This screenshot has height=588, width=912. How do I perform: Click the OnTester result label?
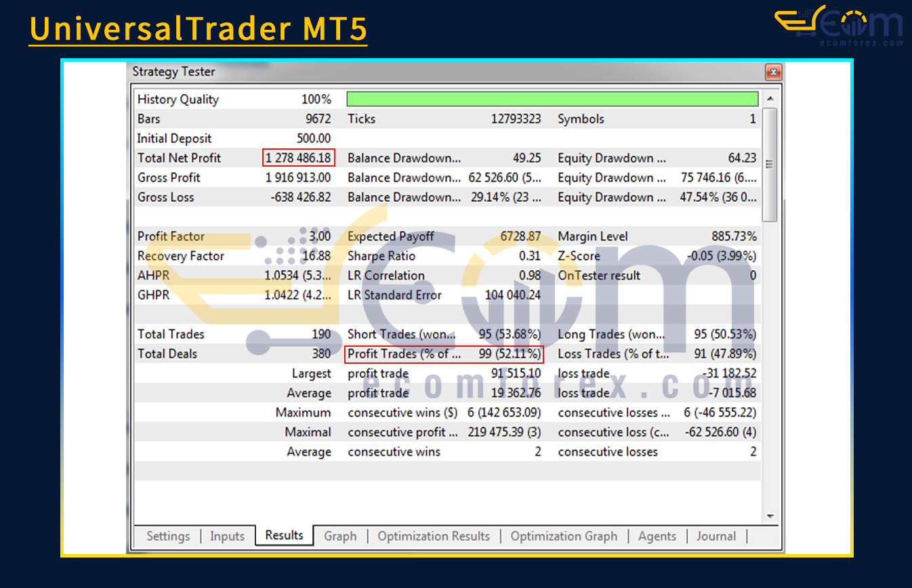598,276
